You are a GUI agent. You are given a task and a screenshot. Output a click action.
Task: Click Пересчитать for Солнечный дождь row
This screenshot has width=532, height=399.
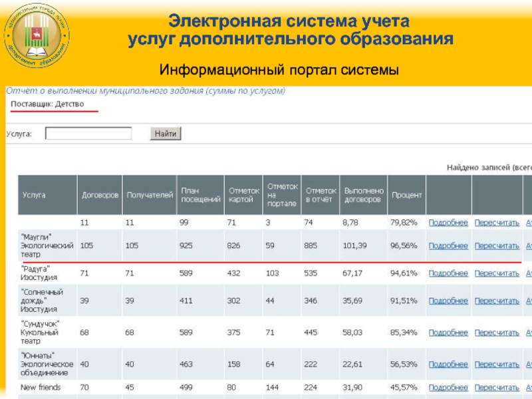click(x=496, y=301)
